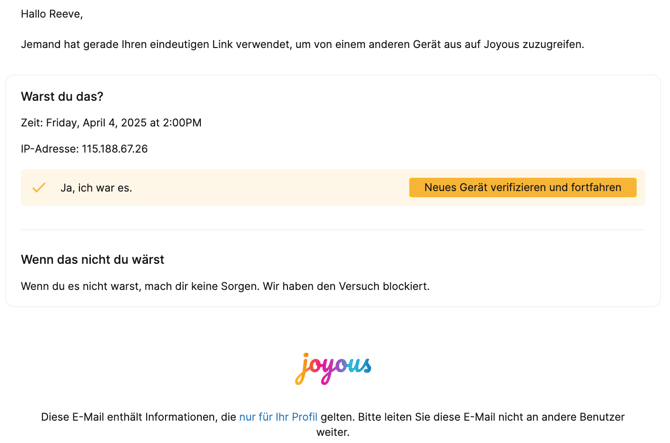Image resolution: width=670 pixels, height=443 pixels.
Task: Click "Wenn du es nicht warst" sentence start
Action: [x=90, y=286]
